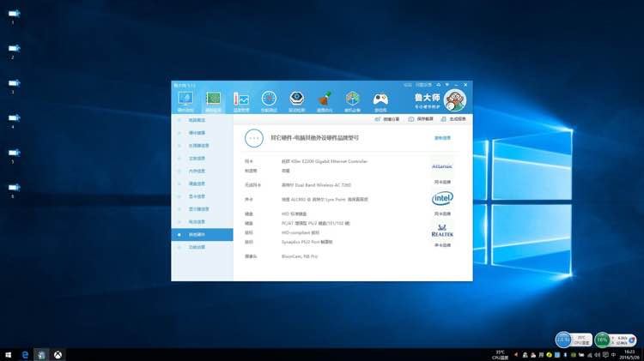
Task: Click the Ludashi monkey mascot avatar
Action: pos(455,100)
